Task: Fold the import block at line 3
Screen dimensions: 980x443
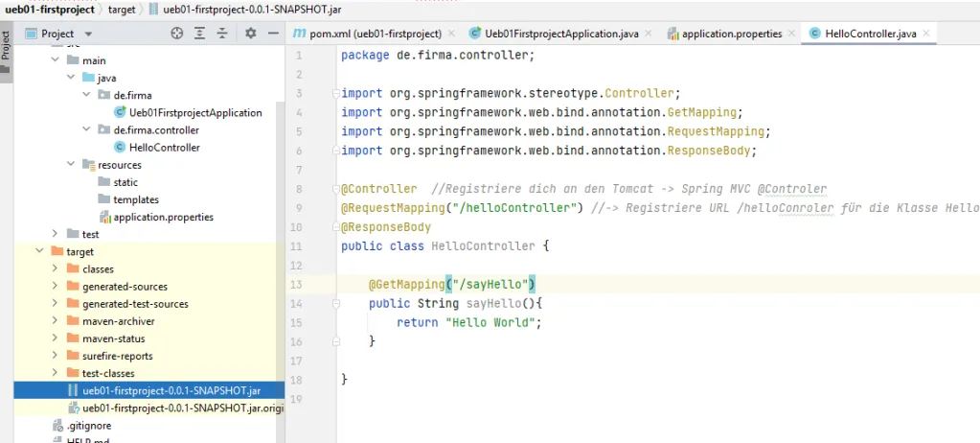Action: pyautogui.click(x=336, y=93)
